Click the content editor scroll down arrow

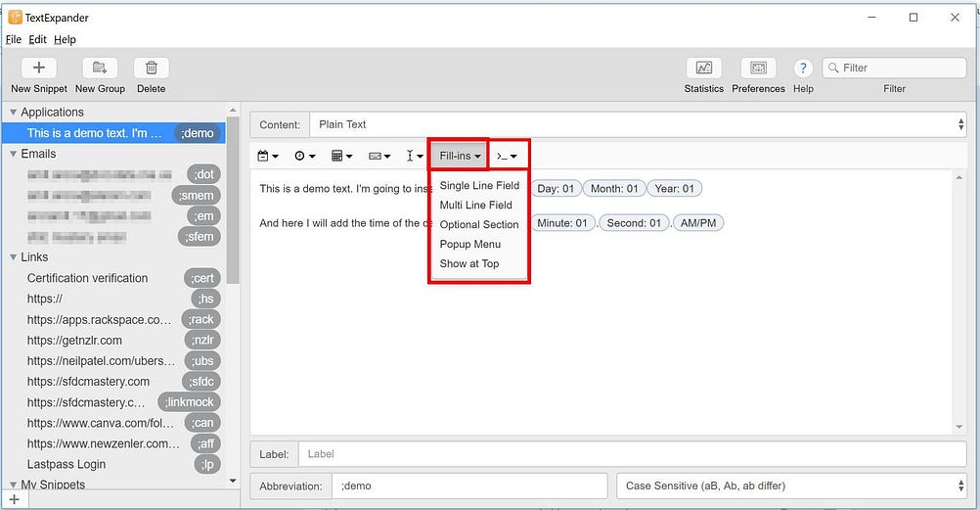pyautogui.click(x=959, y=427)
